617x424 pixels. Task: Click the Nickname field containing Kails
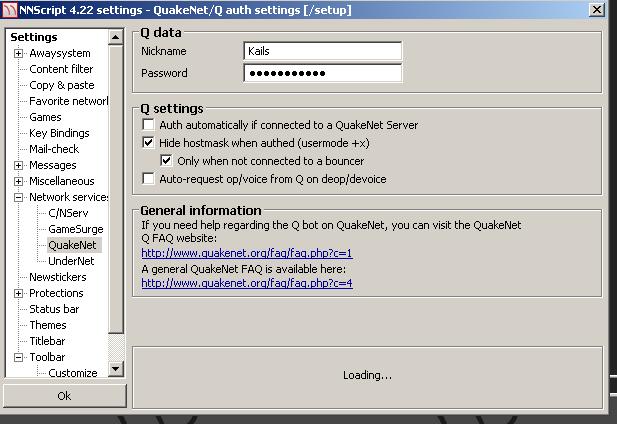[323, 51]
